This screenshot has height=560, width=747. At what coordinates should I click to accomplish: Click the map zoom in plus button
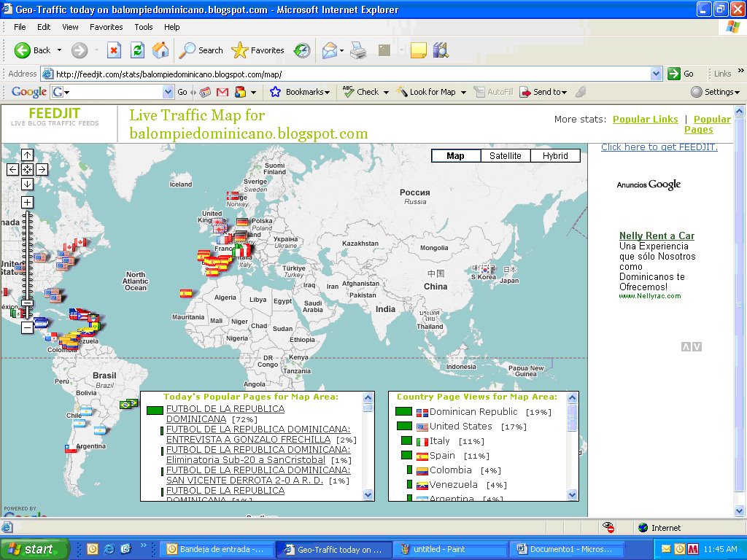pyautogui.click(x=27, y=203)
